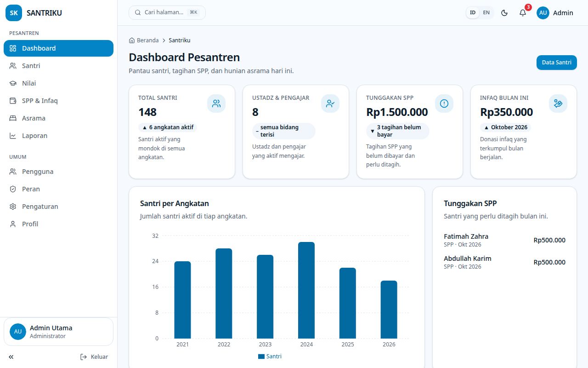Click the 3 tagihan belum bayar badge
This screenshot has height=368, width=588.
point(398,131)
